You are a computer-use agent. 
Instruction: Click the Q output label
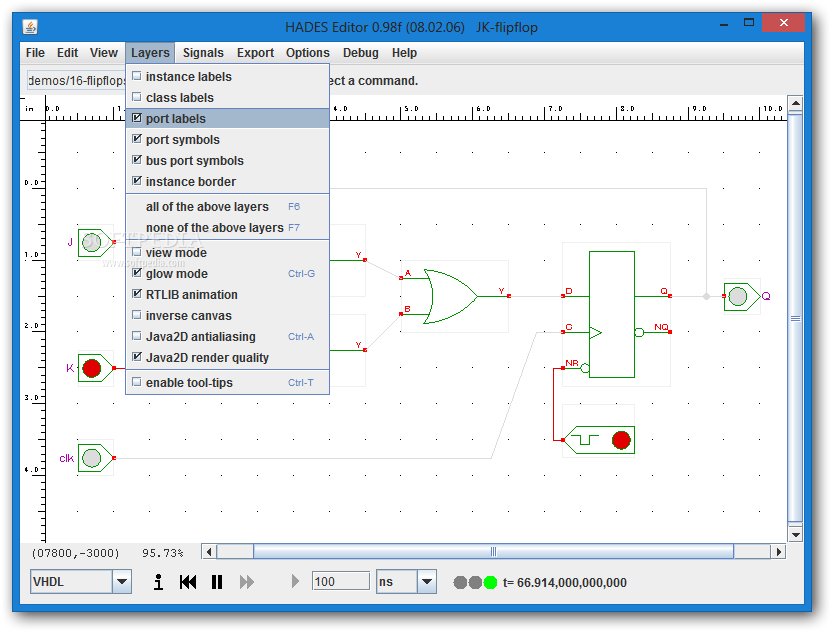pos(766,296)
